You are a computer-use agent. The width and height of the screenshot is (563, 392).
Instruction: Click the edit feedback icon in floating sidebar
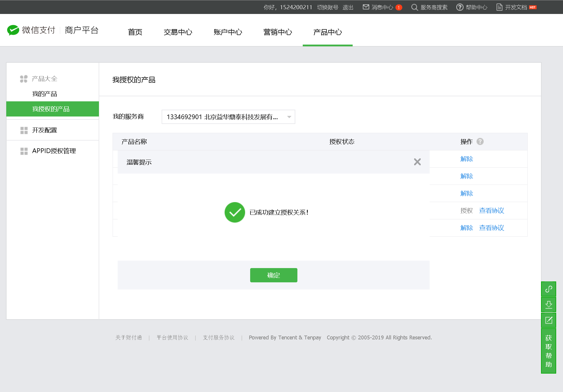(x=548, y=320)
